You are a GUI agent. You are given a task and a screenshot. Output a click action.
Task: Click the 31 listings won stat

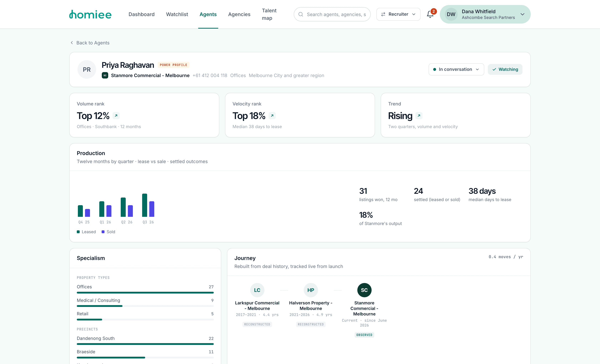(378, 194)
